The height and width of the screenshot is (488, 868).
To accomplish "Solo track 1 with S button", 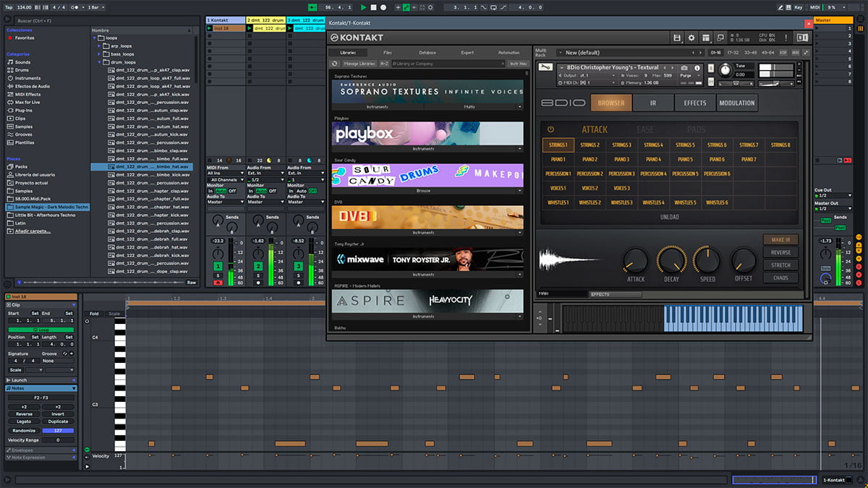I will click(x=218, y=277).
